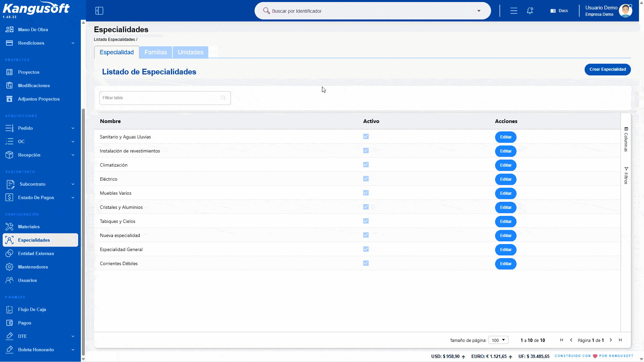The width and height of the screenshot is (644, 362).
Task: Click Editar for Muebles Varios
Action: coord(505,193)
